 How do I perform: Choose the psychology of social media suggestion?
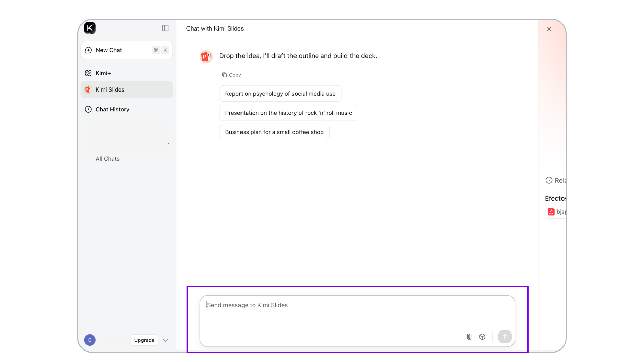click(x=280, y=94)
